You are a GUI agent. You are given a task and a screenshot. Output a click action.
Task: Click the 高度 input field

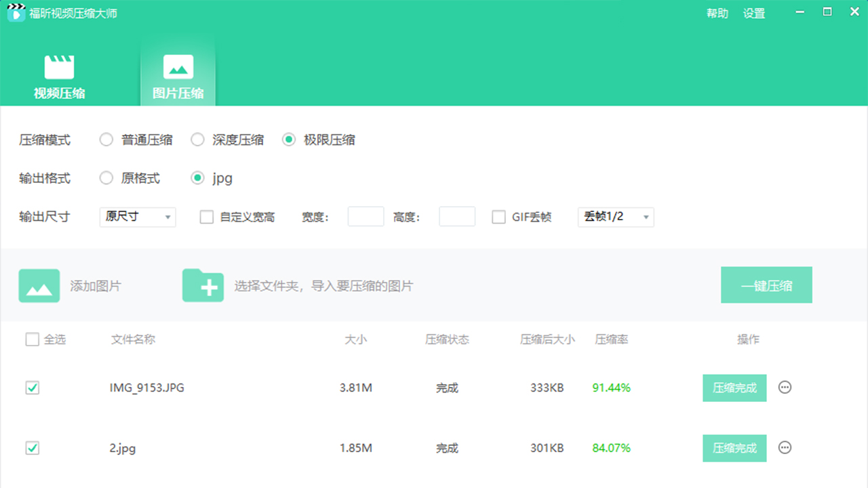pyautogui.click(x=457, y=217)
